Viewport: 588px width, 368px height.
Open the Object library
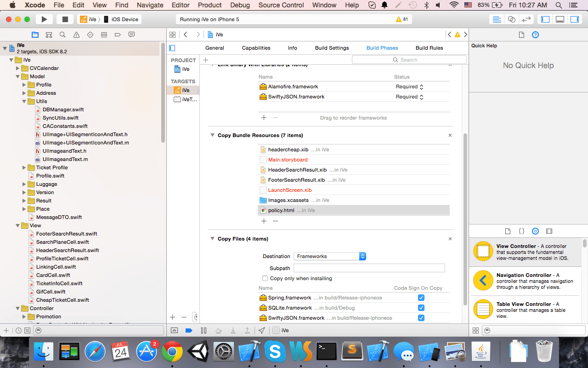click(535, 231)
